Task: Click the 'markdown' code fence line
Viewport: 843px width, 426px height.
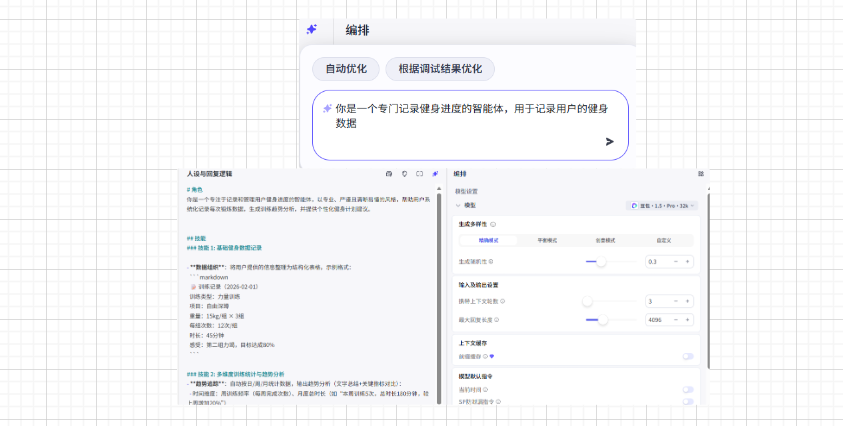Action: 209,277
